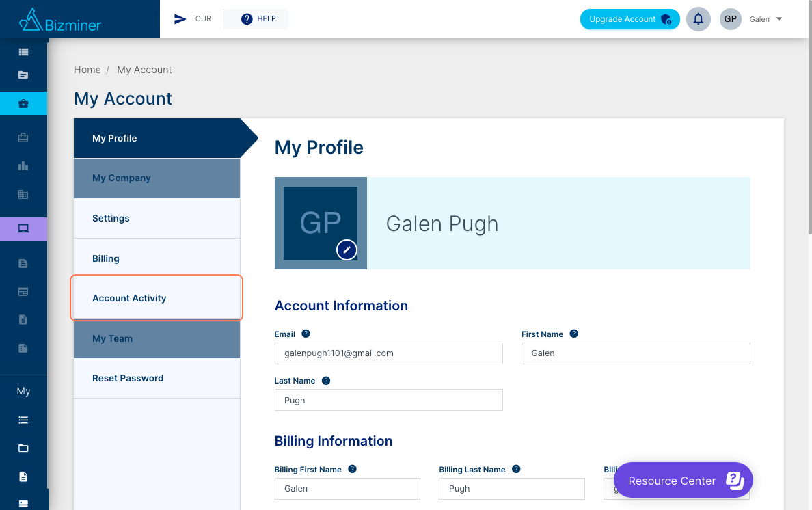Show help for Billing Last Name
Screen dimensions: 812x510
[x=516, y=469]
